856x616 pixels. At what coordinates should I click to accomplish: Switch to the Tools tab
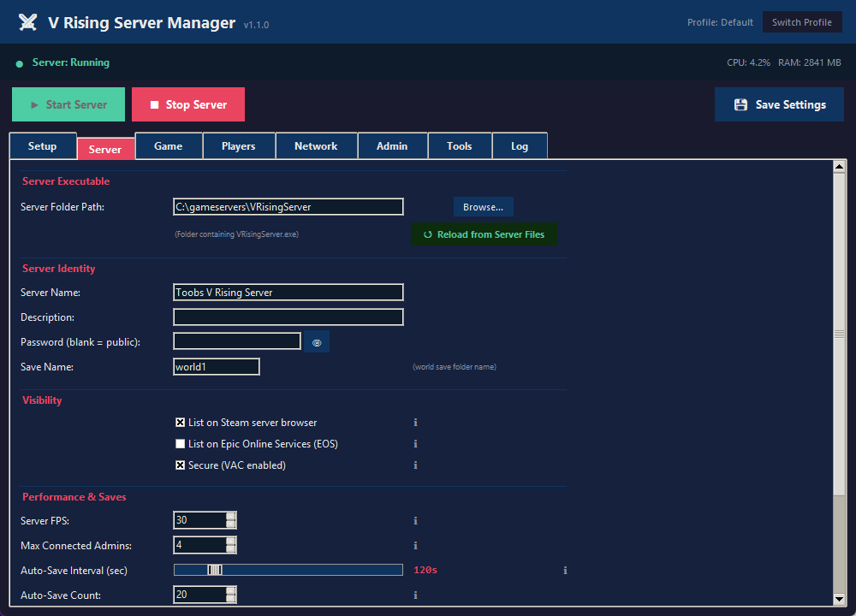click(459, 145)
